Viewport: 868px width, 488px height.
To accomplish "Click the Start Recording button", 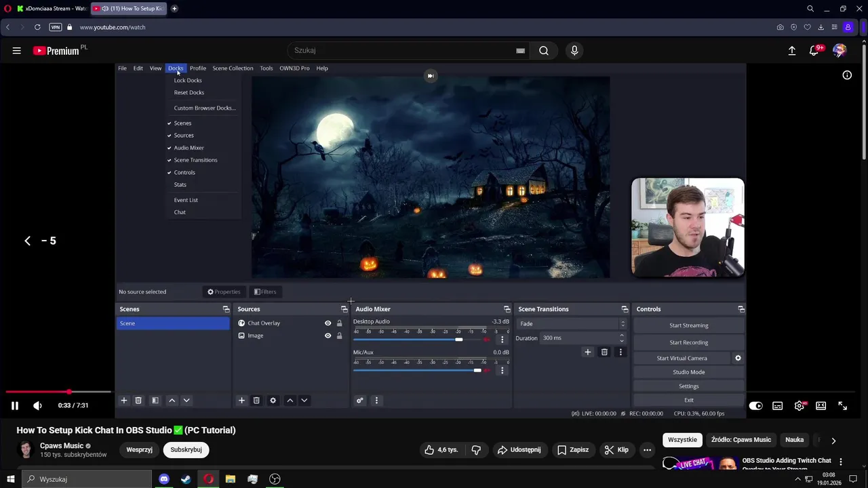I will 688,342.
